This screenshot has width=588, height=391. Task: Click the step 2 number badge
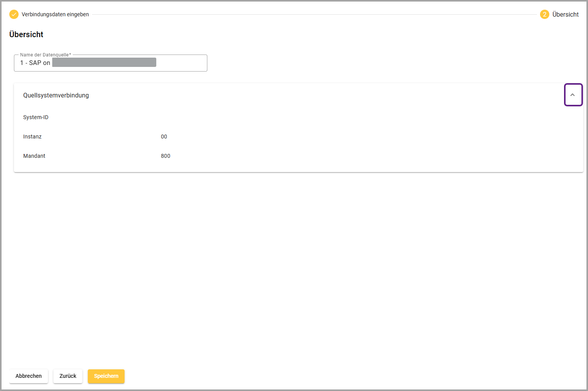click(x=544, y=14)
